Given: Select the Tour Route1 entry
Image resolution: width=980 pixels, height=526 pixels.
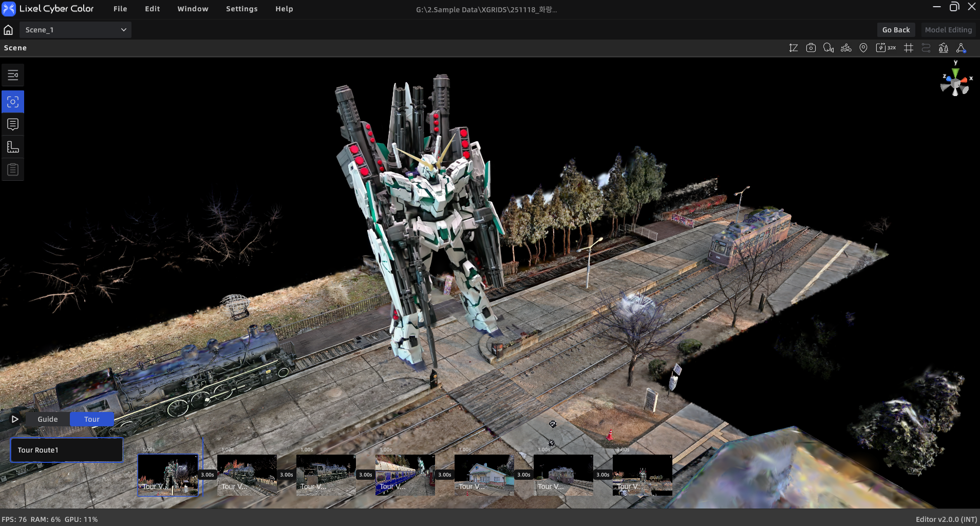Looking at the screenshot, I should [67, 450].
